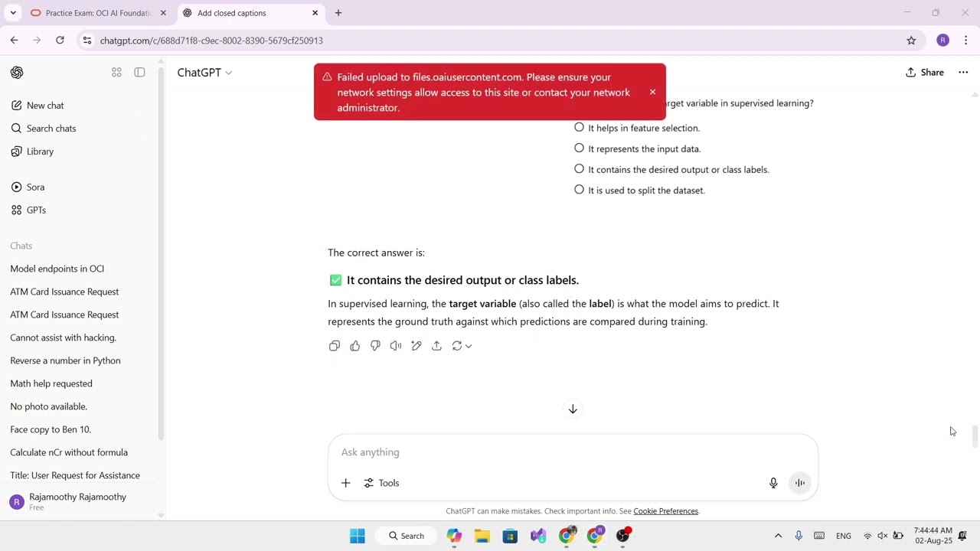Start voice mode with waveform icon
Screen dimensions: 980x551
click(x=799, y=483)
